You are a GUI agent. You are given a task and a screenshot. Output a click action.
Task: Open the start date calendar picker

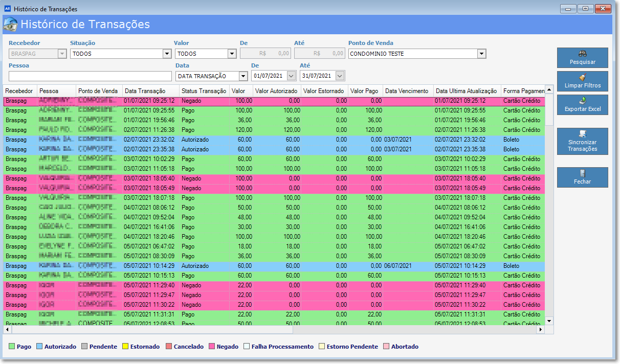pyautogui.click(x=291, y=76)
